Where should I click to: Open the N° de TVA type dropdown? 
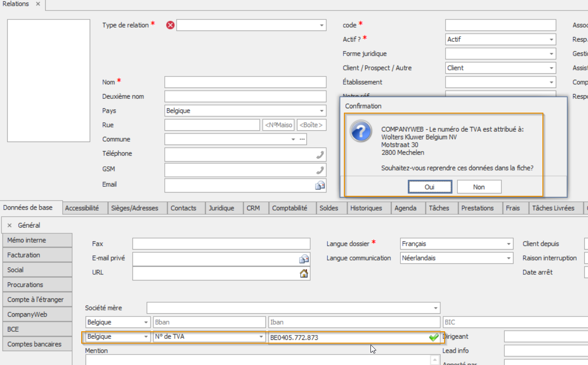(261, 337)
